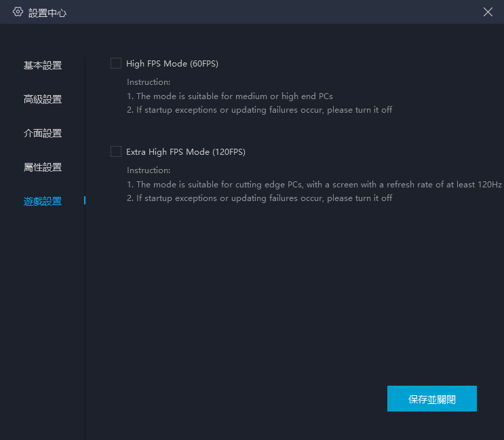Image resolution: width=504 pixels, height=440 pixels.
Task: Click the settings gear icon in title bar
Action: pyautogui.click(x=18, y=12)
